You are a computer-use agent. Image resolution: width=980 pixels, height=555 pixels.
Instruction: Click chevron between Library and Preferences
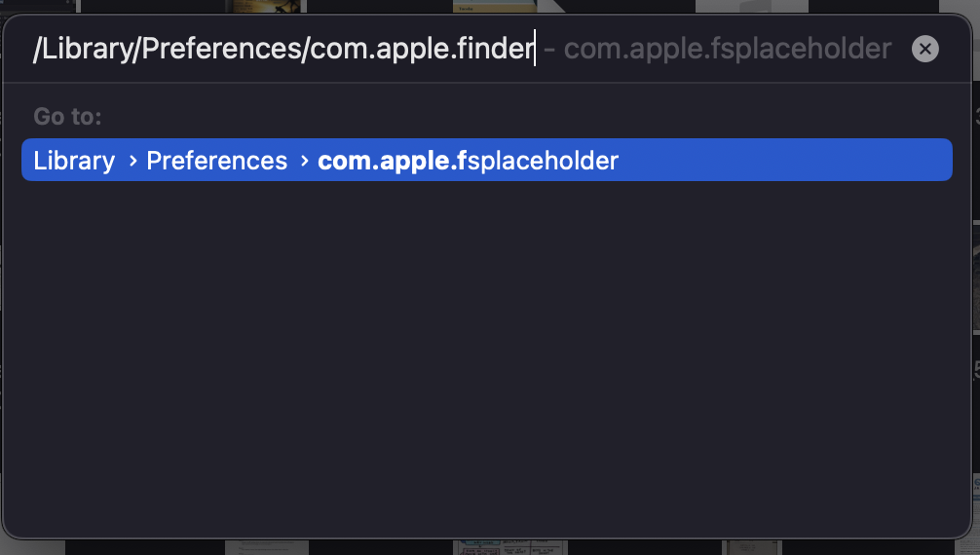(132, 161)
